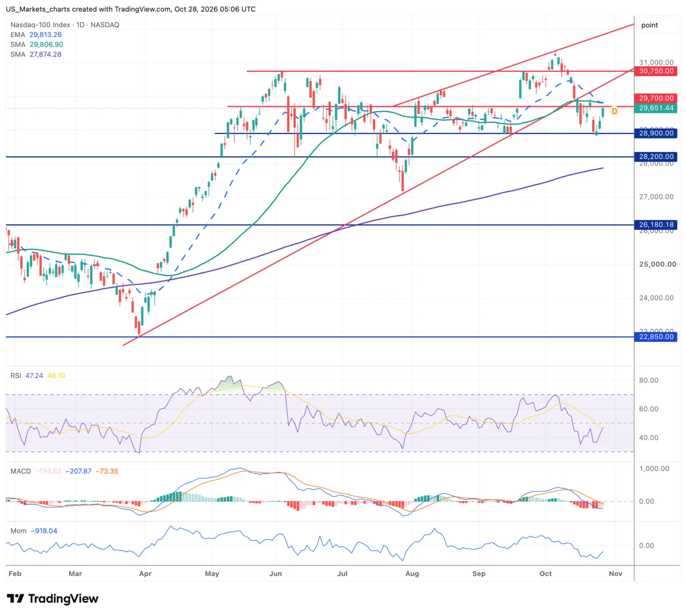
Task: Click the 22,850.00 blue price label
Action: [x=656, y=337]
